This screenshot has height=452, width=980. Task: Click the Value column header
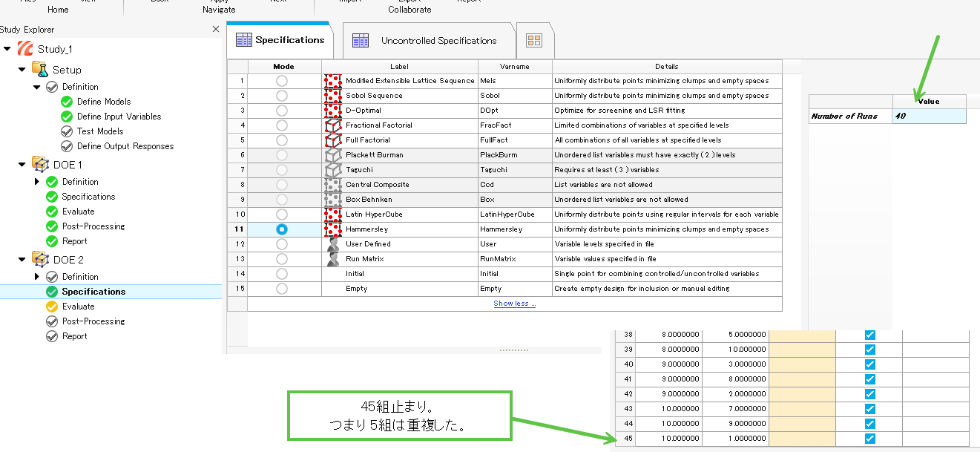pos(929,102)
